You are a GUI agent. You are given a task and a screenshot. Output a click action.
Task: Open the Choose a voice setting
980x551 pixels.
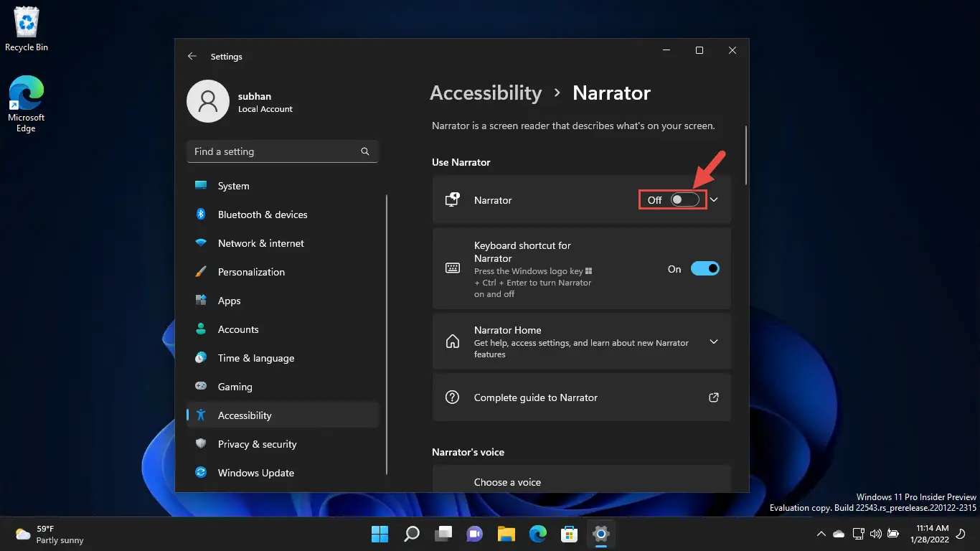click(582, 479)
